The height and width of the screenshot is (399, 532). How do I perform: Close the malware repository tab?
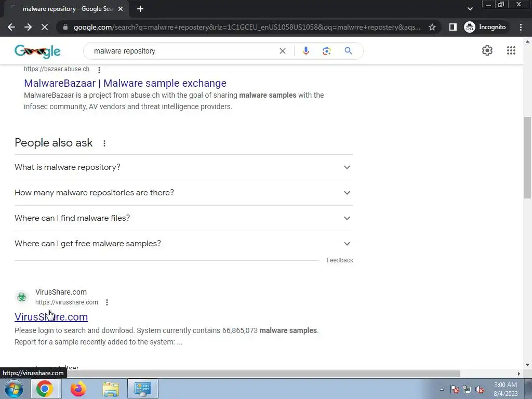(120, 9)
